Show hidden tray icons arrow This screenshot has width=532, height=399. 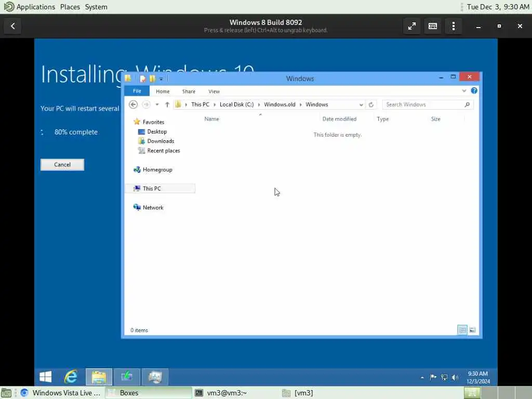pos(422,377)
